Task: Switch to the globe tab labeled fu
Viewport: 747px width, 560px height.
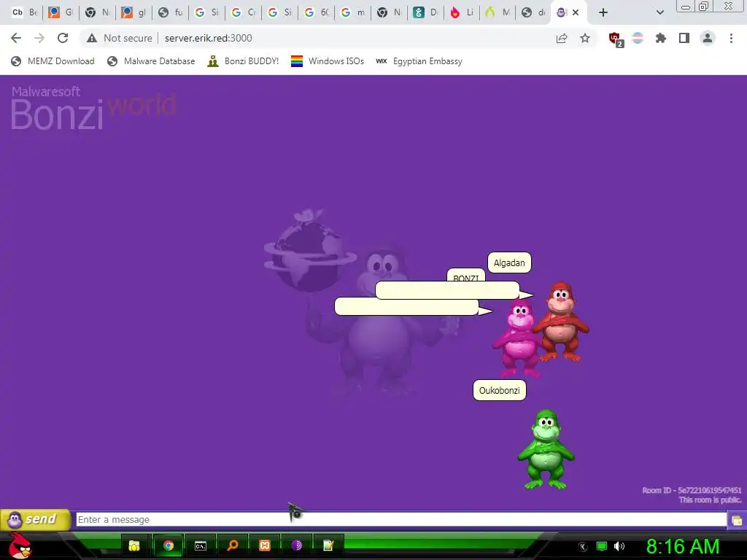Action: pyautogui.click(x=170, y=12)
